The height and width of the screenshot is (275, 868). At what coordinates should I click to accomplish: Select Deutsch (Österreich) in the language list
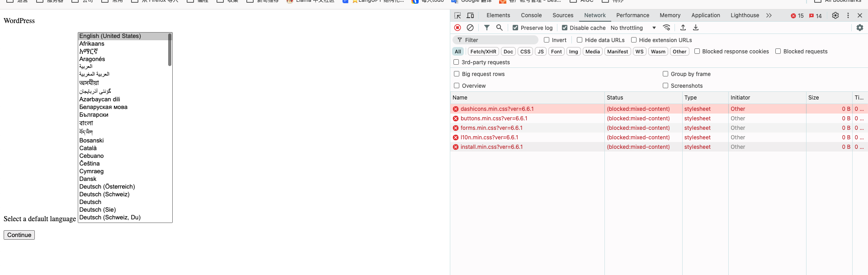click(123, 187)
